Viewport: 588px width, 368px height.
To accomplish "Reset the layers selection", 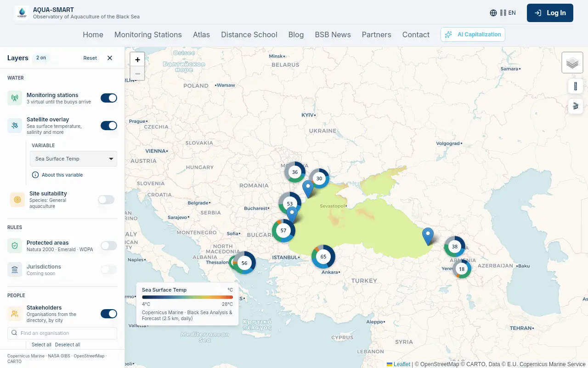I will coord(90,58).
